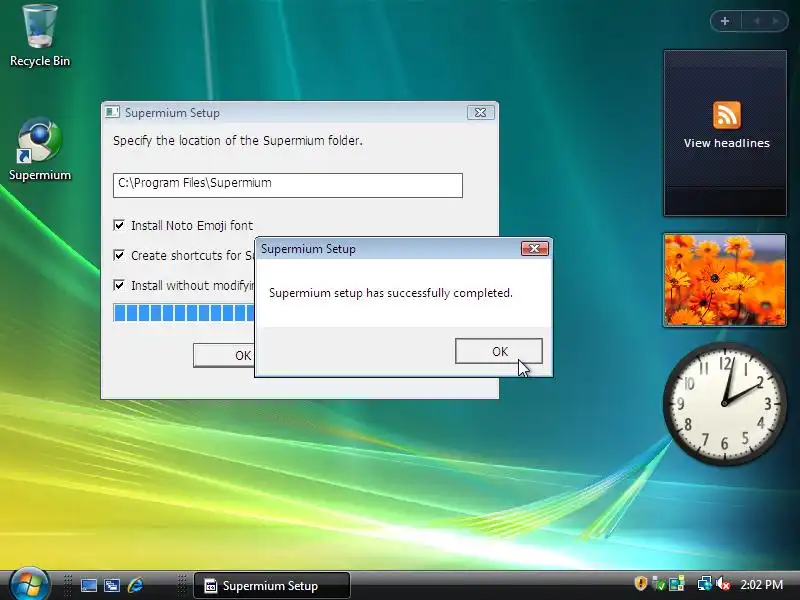Open the Recycle Bin desktop icon
The width and height of the screenshot is (800, 600).
(x=40, y=34)
